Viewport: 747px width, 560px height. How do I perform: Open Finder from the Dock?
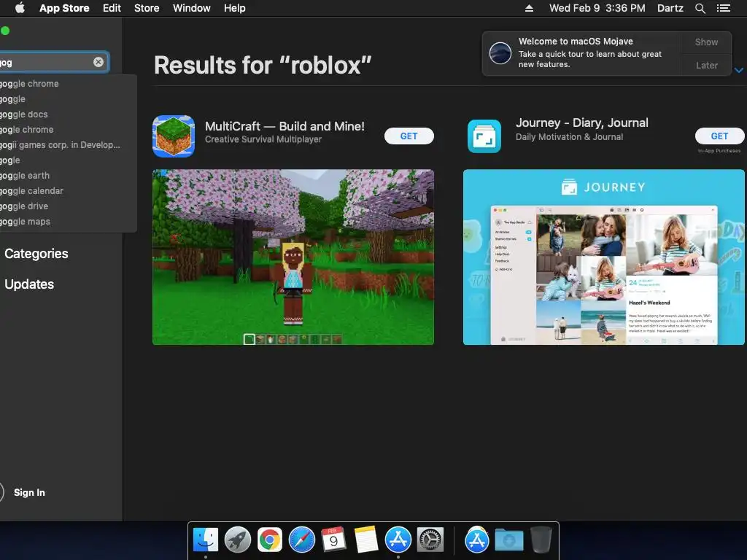(x=205, y=540)
